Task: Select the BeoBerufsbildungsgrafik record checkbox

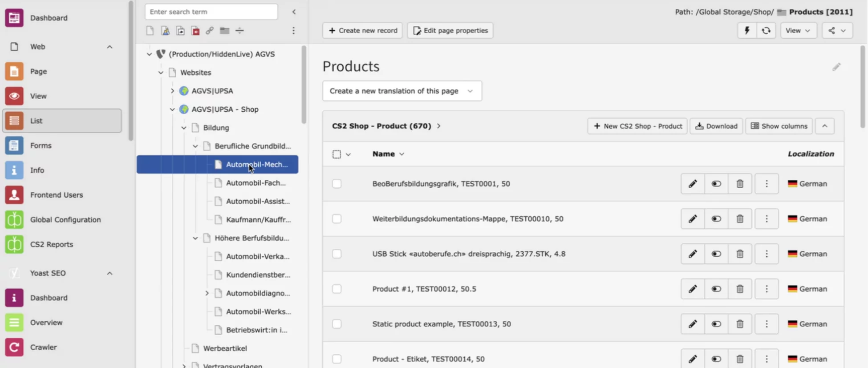Action: point(337,184)
